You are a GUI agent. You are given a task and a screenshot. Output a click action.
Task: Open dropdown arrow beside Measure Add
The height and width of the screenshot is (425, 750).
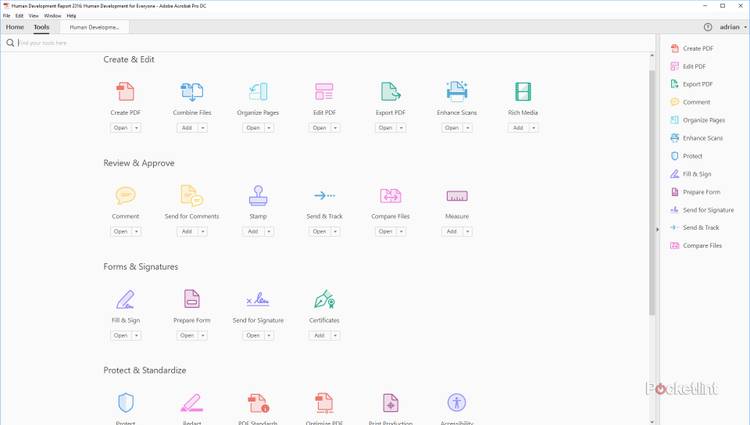pyautogui.click(x=468, y=231)
